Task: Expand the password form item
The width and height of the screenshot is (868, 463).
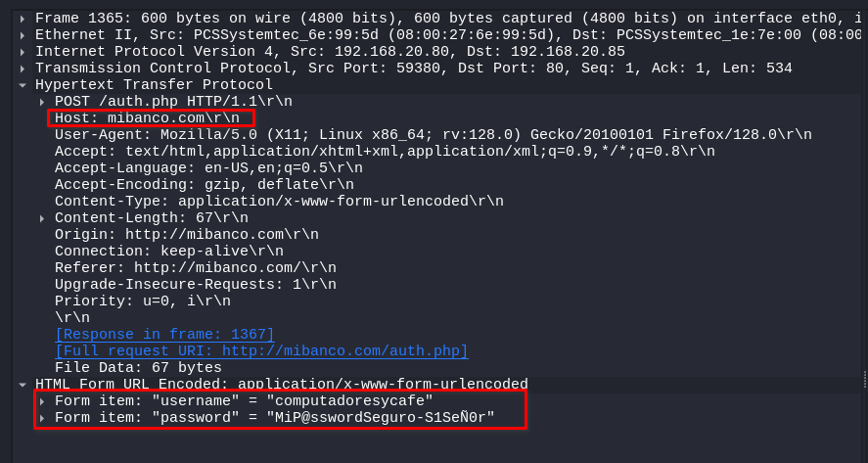Action: [42, 418]
